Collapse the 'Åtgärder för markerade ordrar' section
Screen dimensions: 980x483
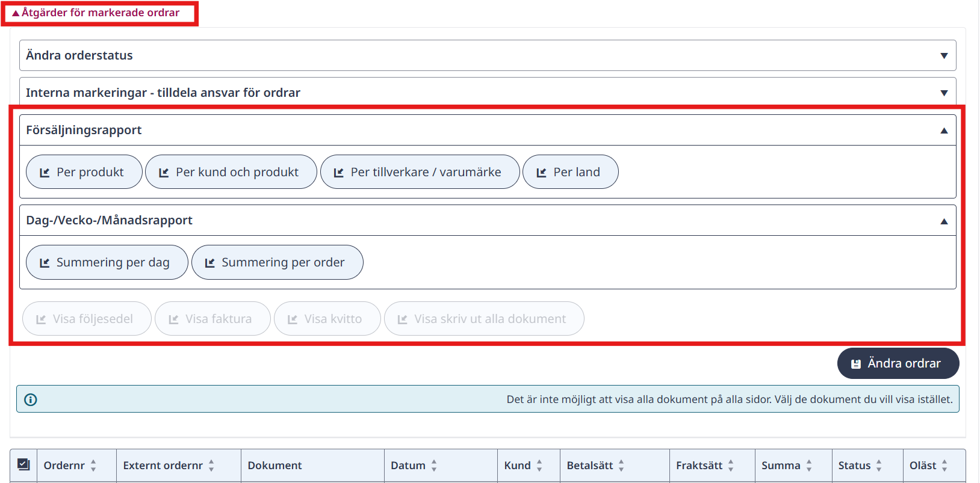[x=96, y=13]
